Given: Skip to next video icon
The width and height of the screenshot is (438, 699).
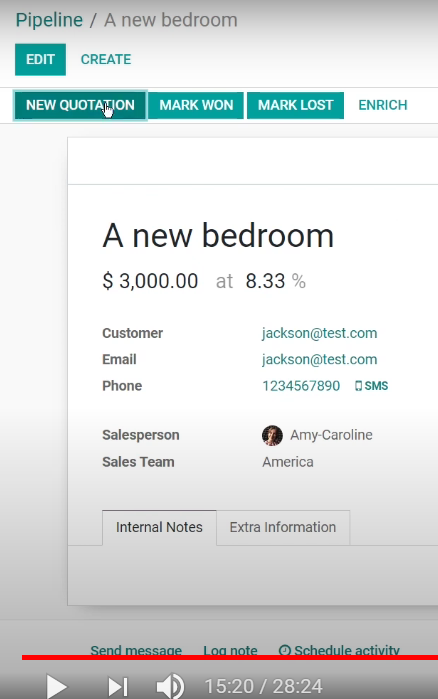Looking at the screenshot, I should [x=118, y=687].
